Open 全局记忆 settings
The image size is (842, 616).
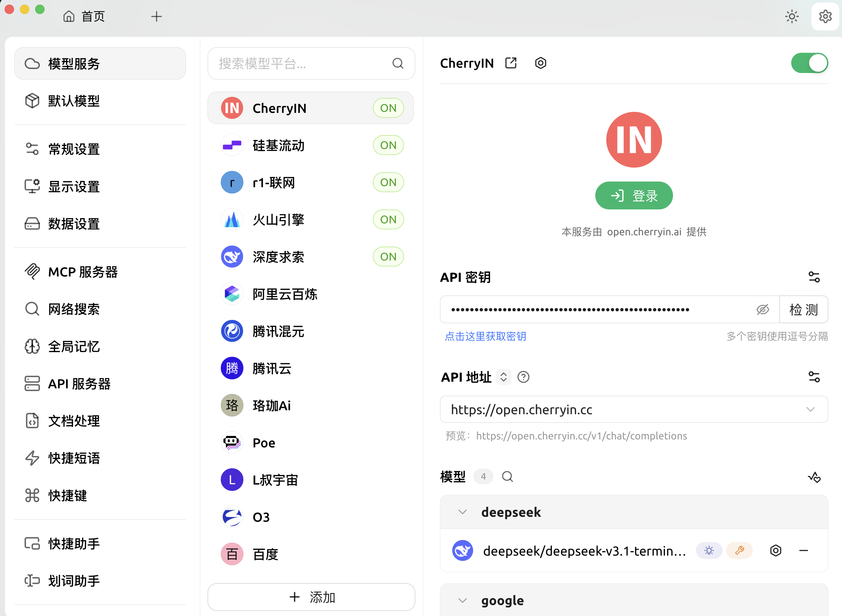point(100,346)
